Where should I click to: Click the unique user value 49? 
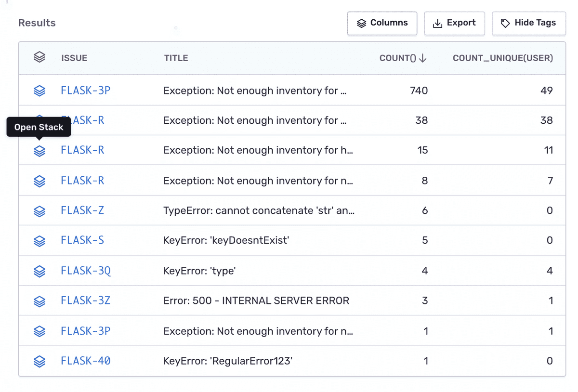(x=547, y=91)
